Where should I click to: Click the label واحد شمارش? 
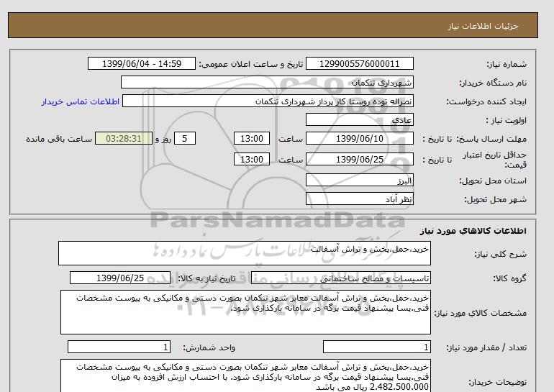[209, 347]
